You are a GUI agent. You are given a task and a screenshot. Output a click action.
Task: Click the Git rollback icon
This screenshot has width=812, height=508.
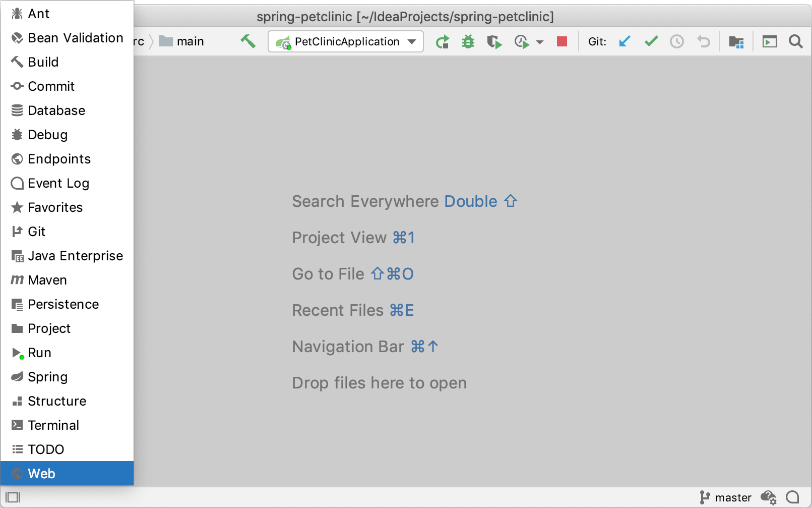point(704,41)
